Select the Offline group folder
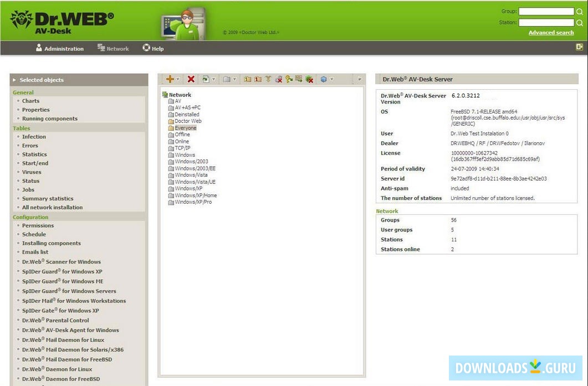 179,135
